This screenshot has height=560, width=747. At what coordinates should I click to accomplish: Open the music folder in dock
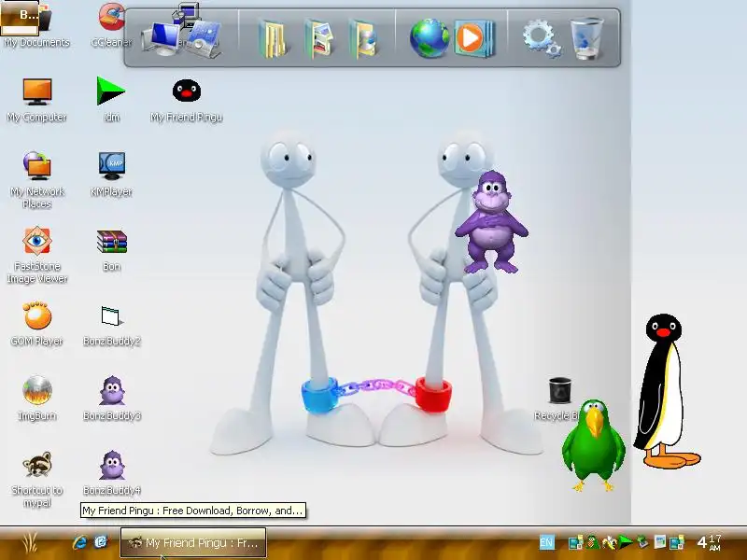pyautogui.click(x=363, y=39)
